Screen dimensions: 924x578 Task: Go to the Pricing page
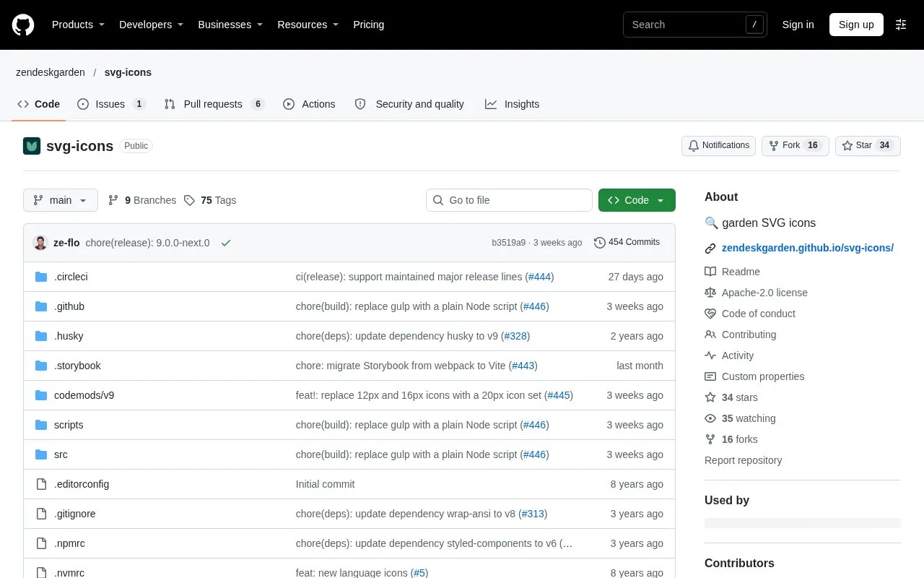tap(368, 25)
